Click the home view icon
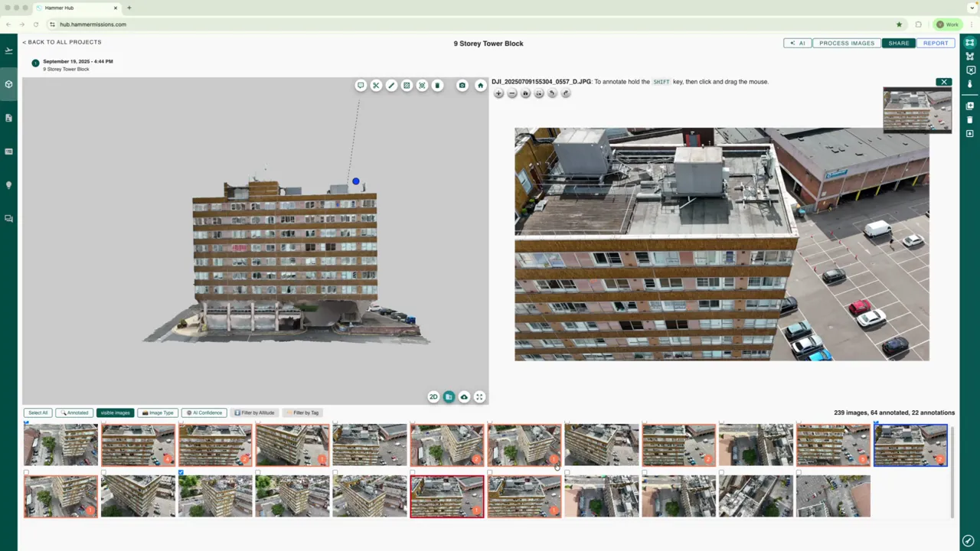Viewport: 980px width, 551px height. tap(480, 85)
